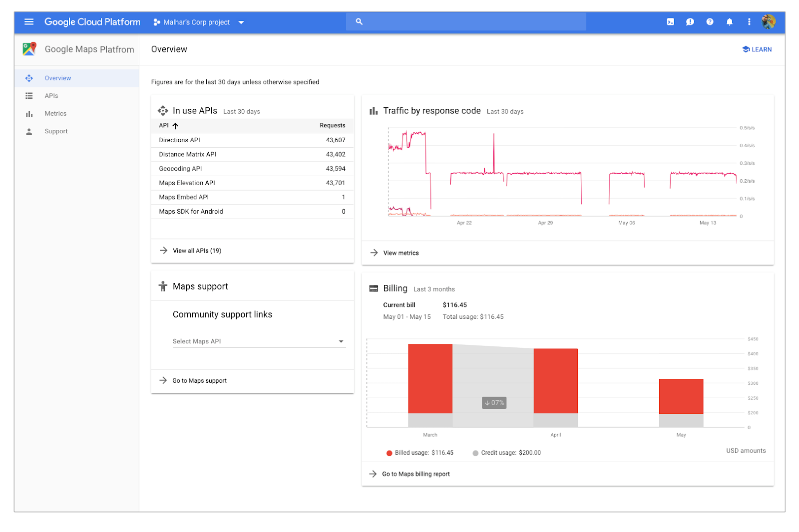Viewport: 799px width, 532px height.
Task: Select the Metrics chart icon in sidebar
Action: point(29,113)
